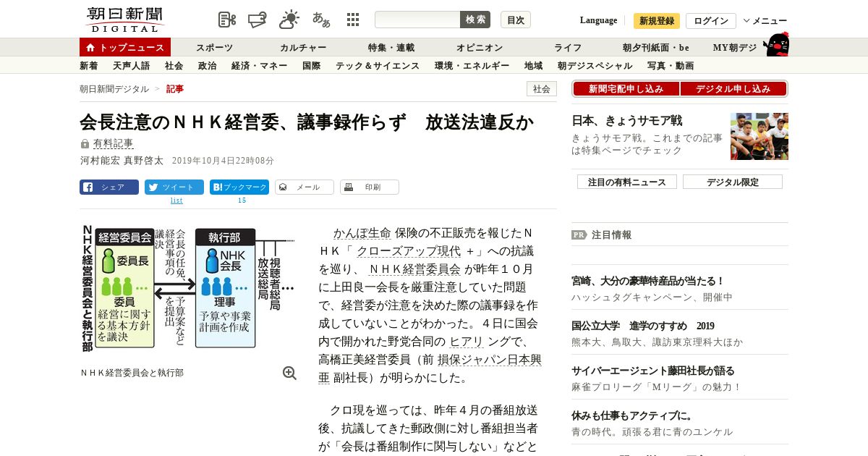Select テック&サイエンス in the sub navigation

pos(377,66)
